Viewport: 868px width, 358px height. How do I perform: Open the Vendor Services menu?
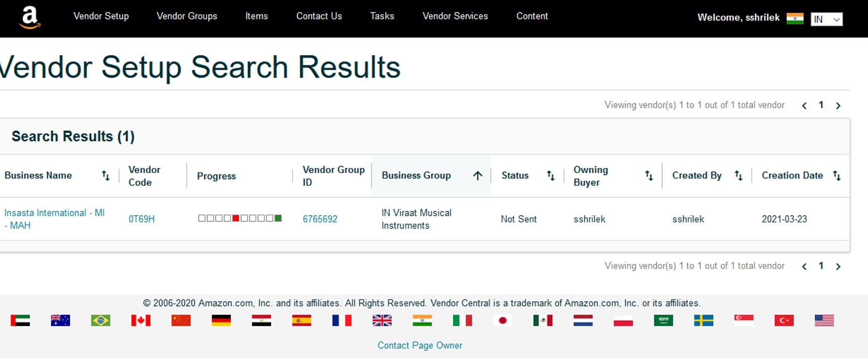coord(455,16)
